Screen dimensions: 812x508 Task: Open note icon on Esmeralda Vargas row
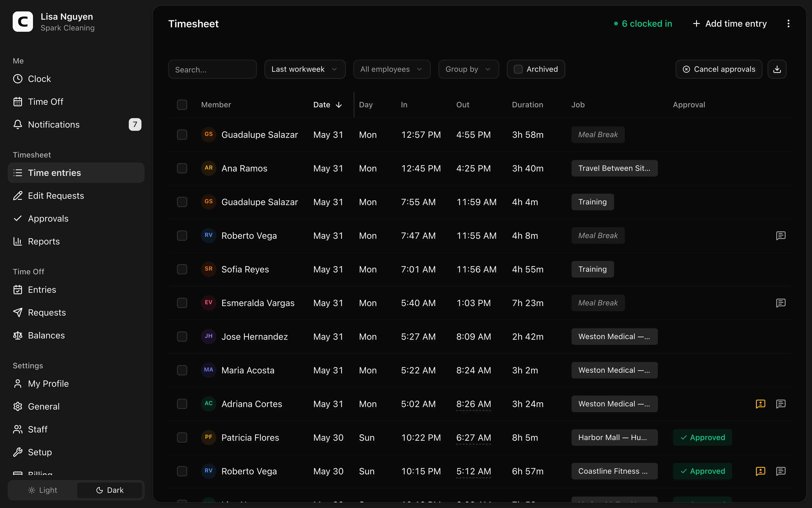[780, 303]
